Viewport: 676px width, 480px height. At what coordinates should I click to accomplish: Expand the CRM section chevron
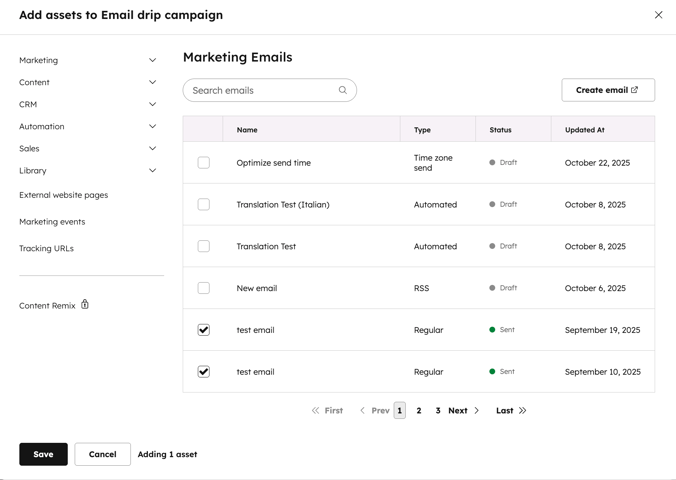pos(152,104)
